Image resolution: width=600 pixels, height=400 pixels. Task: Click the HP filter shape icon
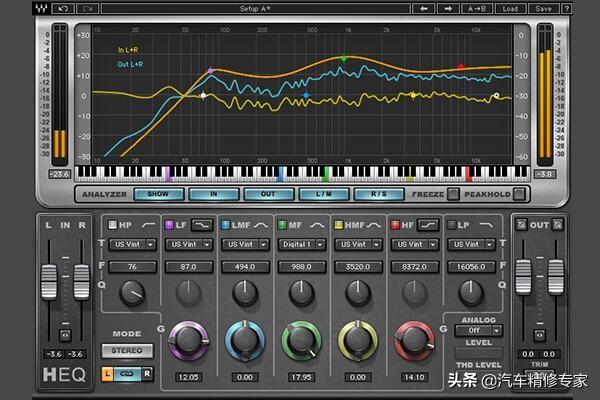pos(148,225)
